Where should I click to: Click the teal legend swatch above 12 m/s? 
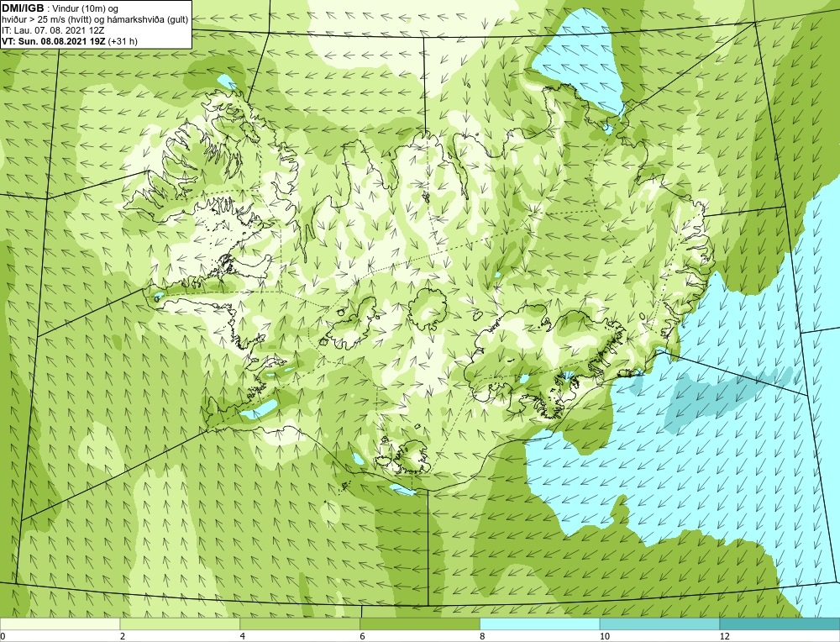point(780,624)
